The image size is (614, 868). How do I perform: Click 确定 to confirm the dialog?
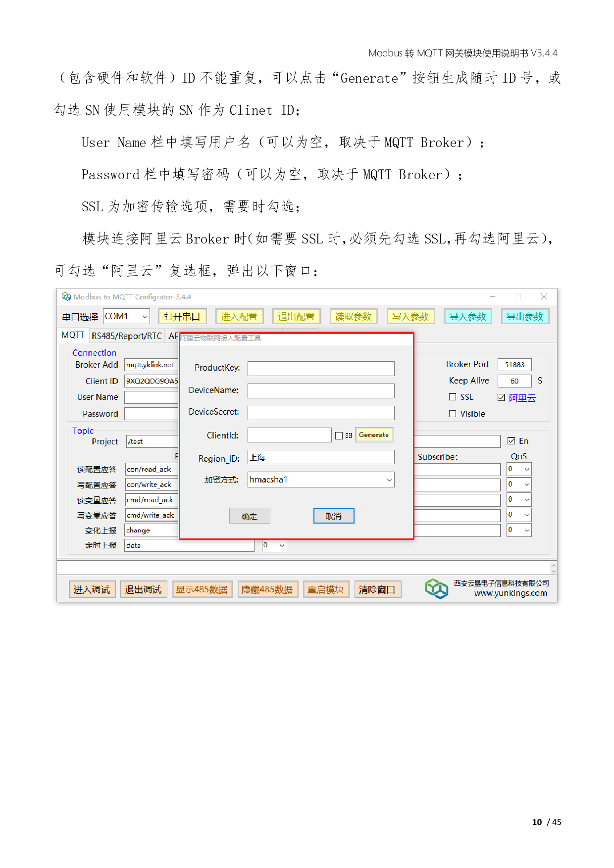[x=250, y=516]
